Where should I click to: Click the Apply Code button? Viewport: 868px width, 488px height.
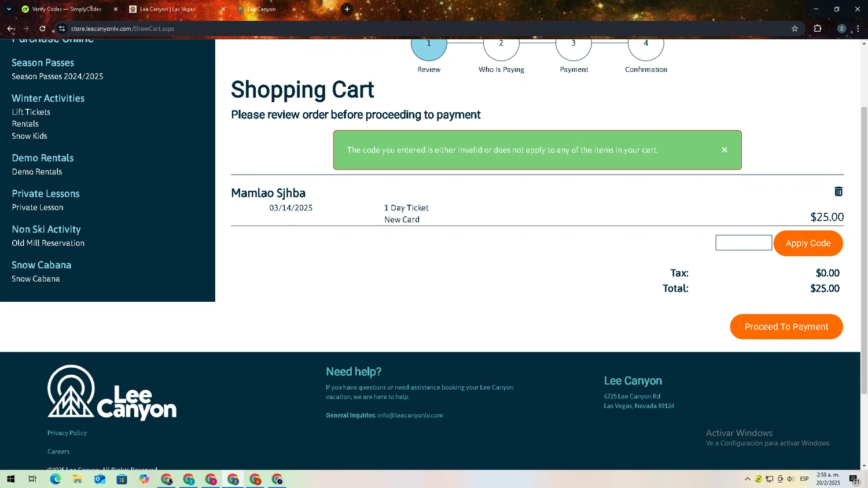[808, 243]
